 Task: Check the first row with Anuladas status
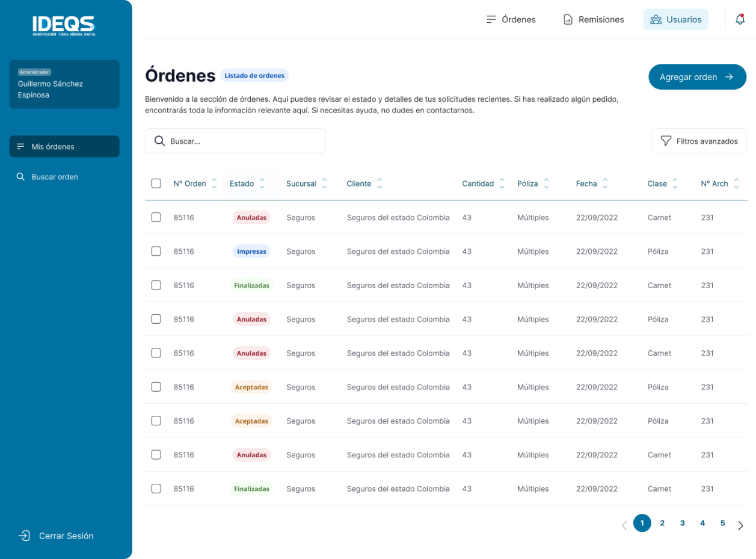[156, 217]
